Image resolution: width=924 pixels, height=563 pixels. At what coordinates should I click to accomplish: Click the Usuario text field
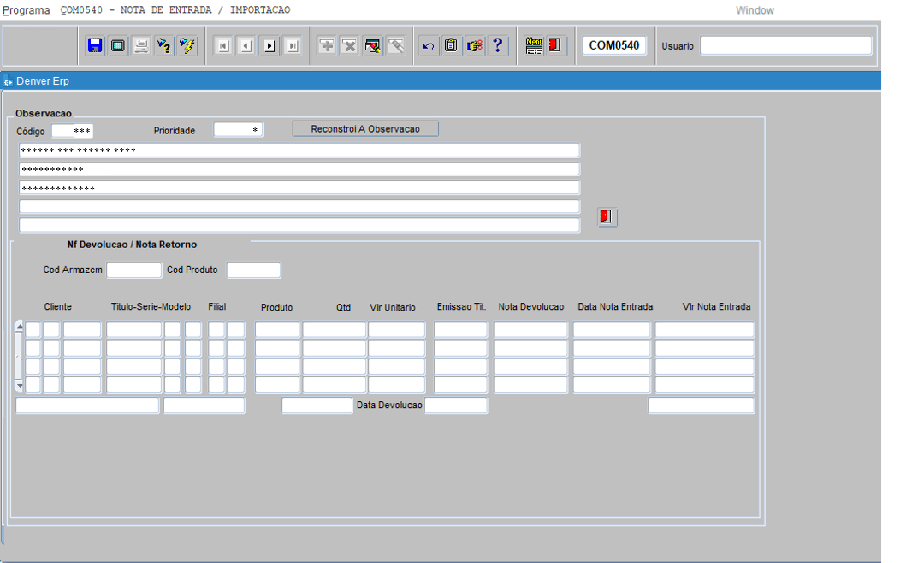(785, 46)
